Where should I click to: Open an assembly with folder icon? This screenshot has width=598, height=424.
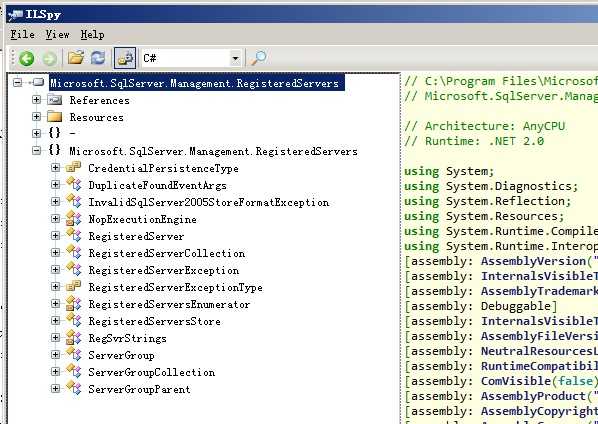pyautogui.click(x=76, y=58)
